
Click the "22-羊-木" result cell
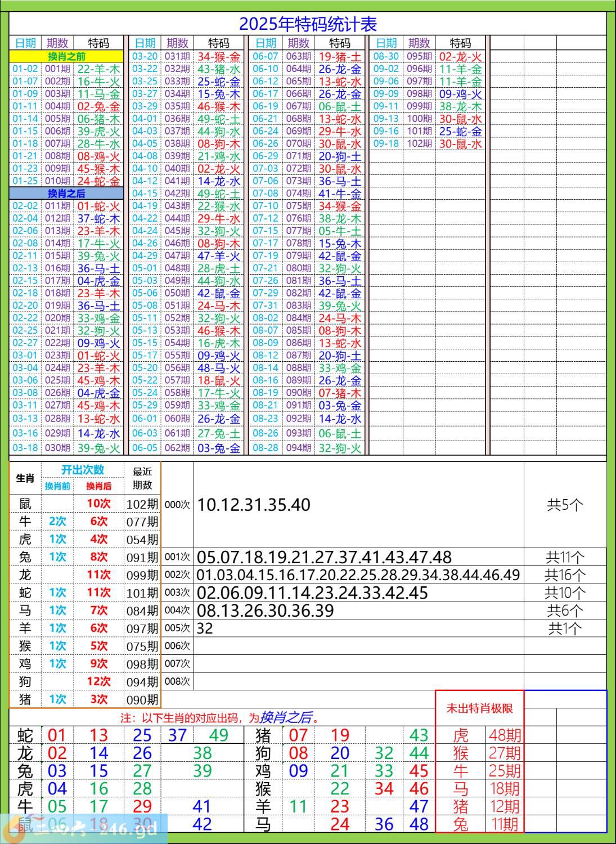point(98,69)
